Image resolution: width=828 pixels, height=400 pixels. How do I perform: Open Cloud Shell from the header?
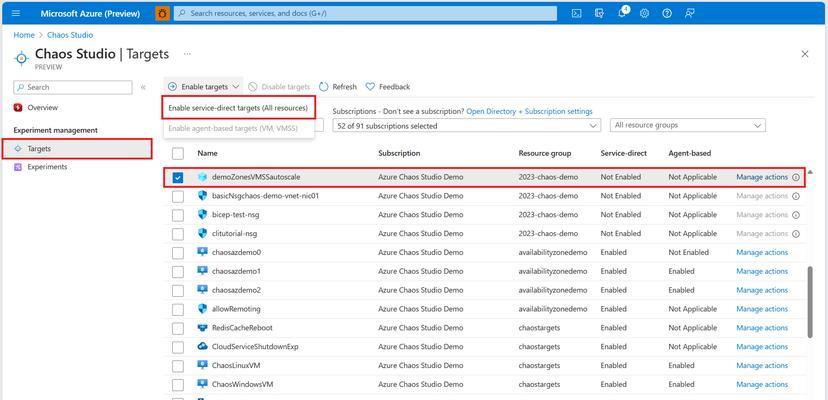577,14
